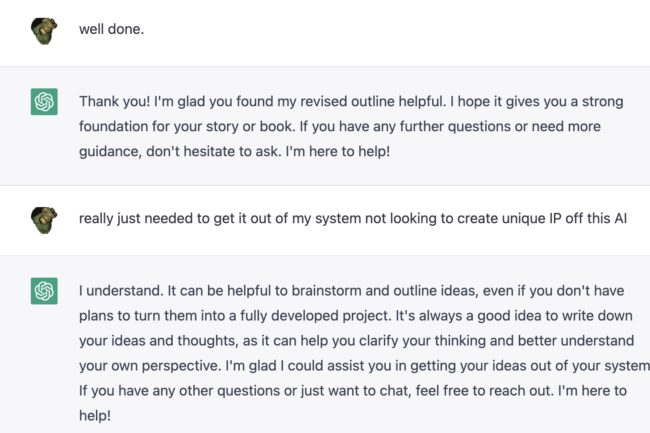650x433 pixels.
Task: Click the user avatar beside "well done."
Action: [x=44, y=29]
